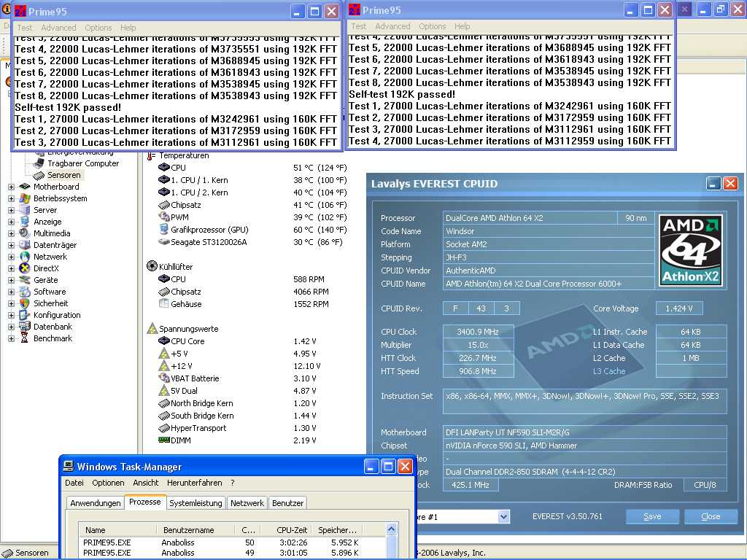The height and width of the screenshot is (560, 747).
Task: Select first PRIME95.EXE row with 3:02:26
Action: (233, 542)
